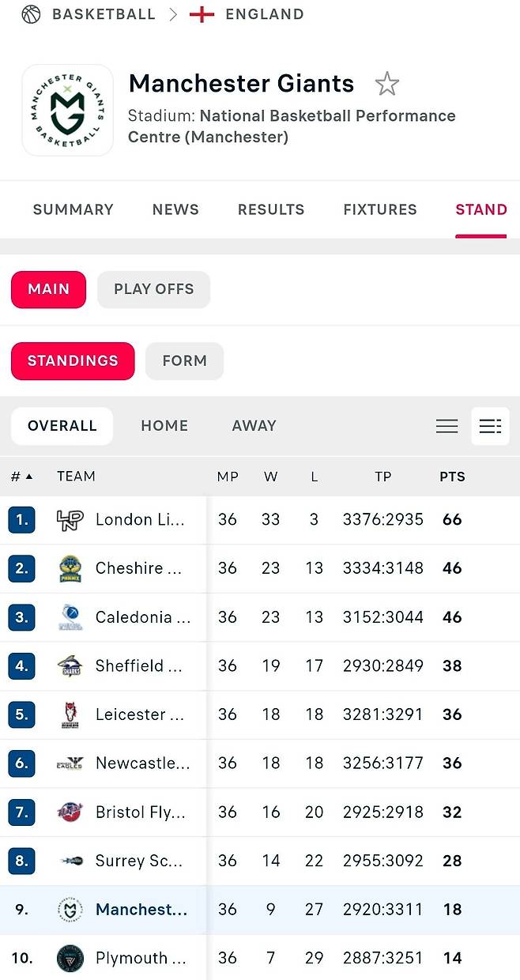Open the Results tab
520x980 pixels.
point(271,209)
